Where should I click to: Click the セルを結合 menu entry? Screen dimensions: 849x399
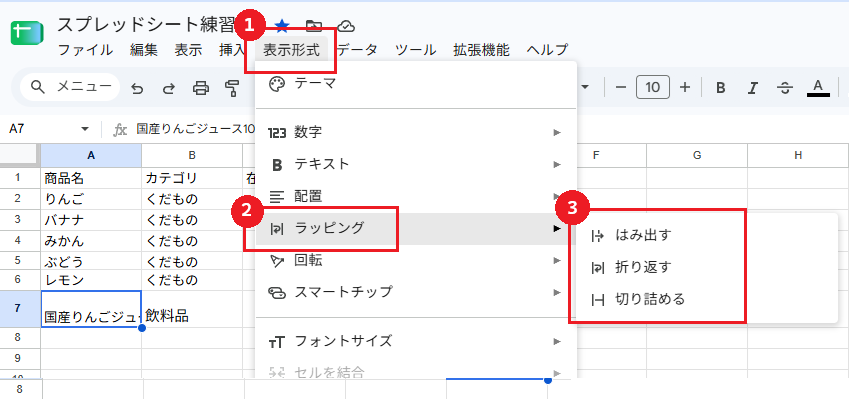coord(415,372)
